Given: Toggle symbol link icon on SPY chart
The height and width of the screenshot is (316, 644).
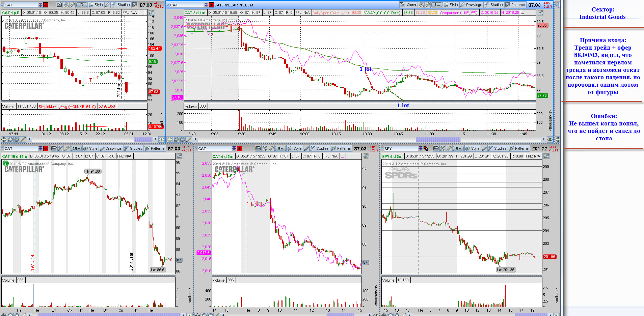Looking at the screenshot, I should click(x=426, y=149).
